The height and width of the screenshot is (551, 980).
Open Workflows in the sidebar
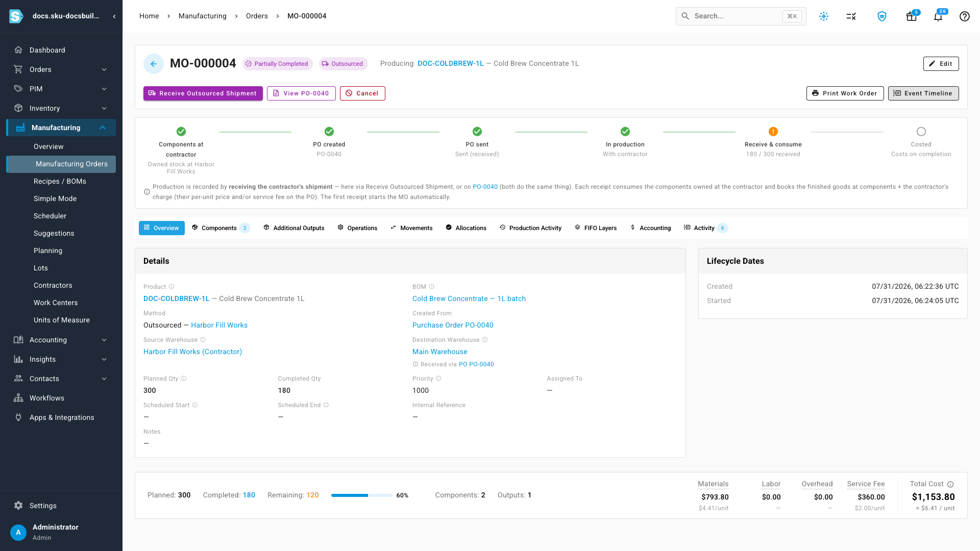(x=61, y=398)
